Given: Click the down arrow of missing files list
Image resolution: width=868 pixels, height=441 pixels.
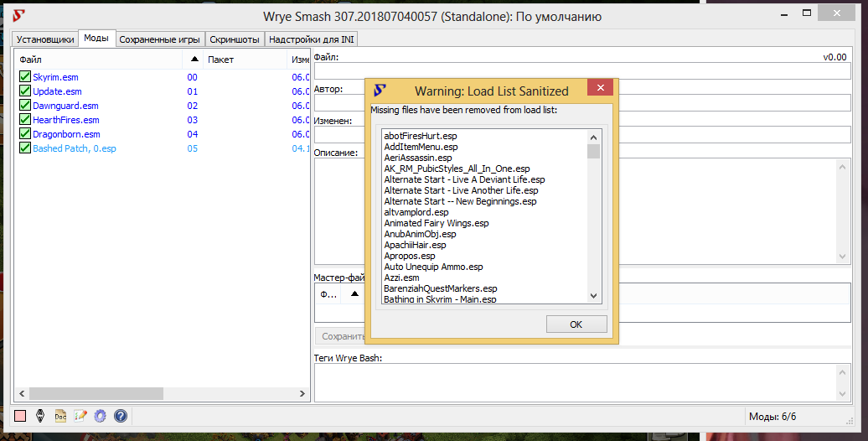Looking at the screenshot, I should (593, 296).
